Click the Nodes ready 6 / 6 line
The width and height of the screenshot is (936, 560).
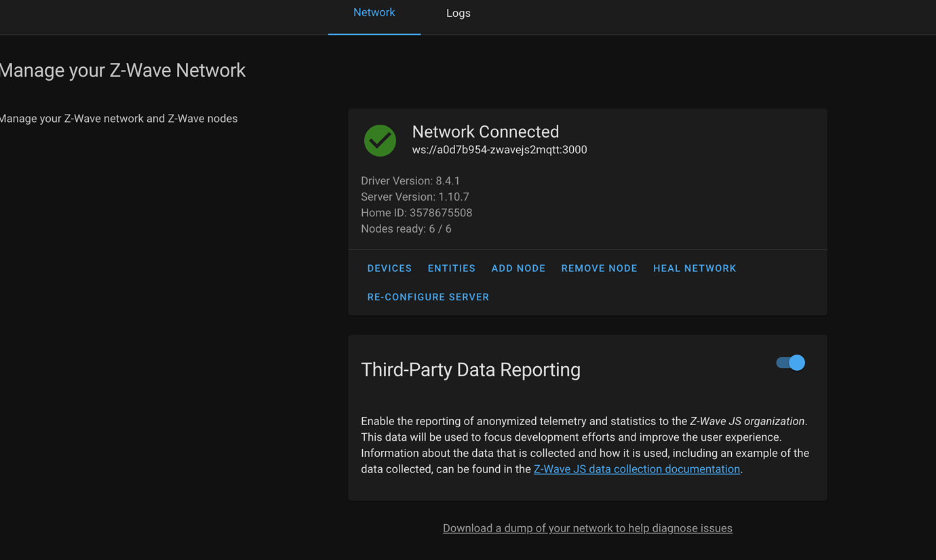coord(406,228)
